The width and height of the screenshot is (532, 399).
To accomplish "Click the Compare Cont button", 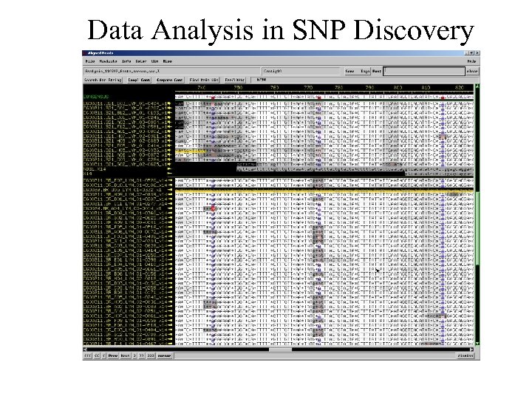I will coord(169,80).
